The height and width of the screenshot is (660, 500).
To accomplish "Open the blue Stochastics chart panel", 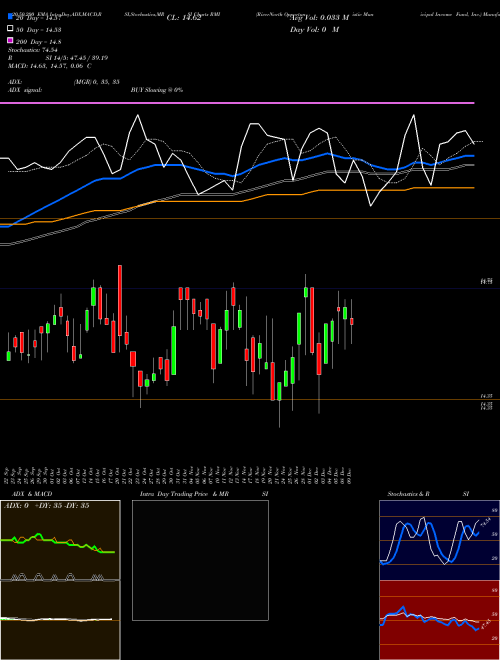I will 439,540.
